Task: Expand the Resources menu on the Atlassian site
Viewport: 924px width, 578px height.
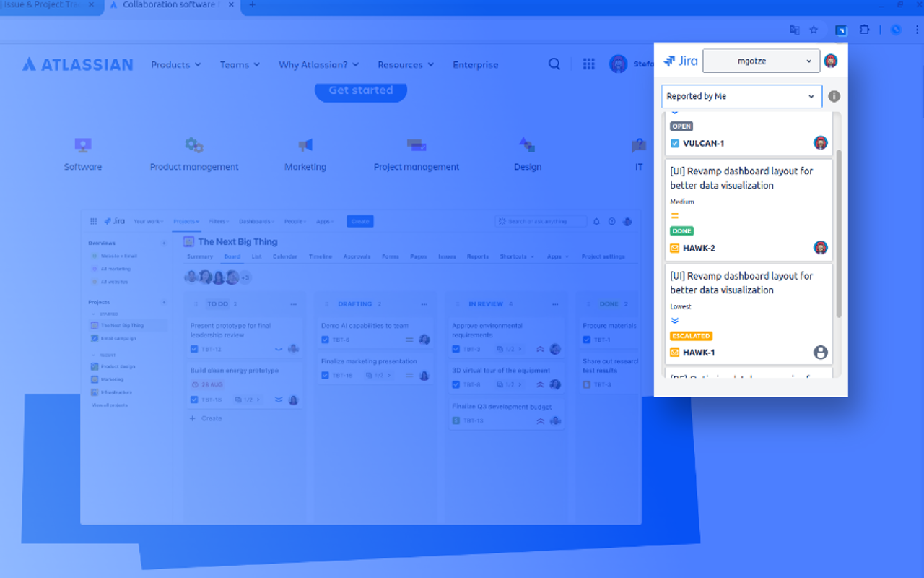Action: [x=406, y=64]
